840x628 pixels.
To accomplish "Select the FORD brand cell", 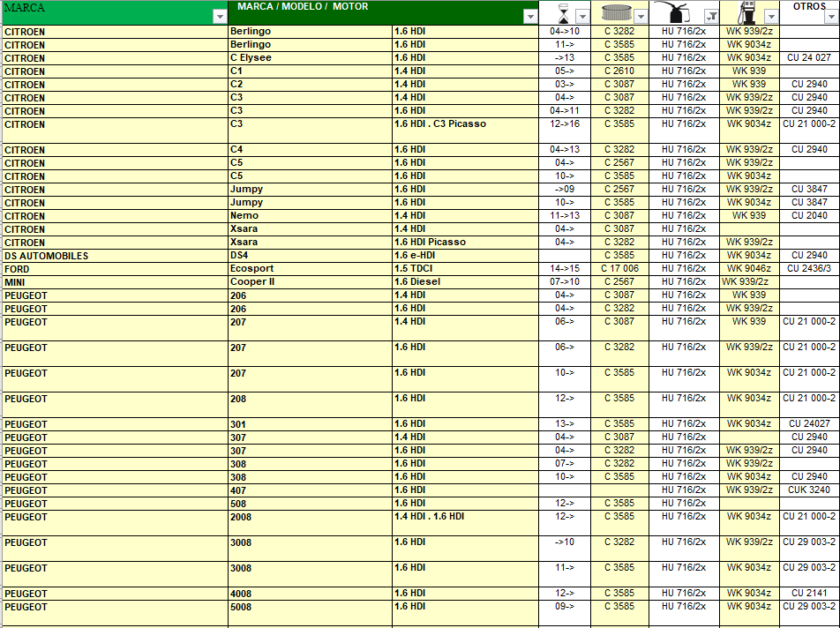I will 115,269.
